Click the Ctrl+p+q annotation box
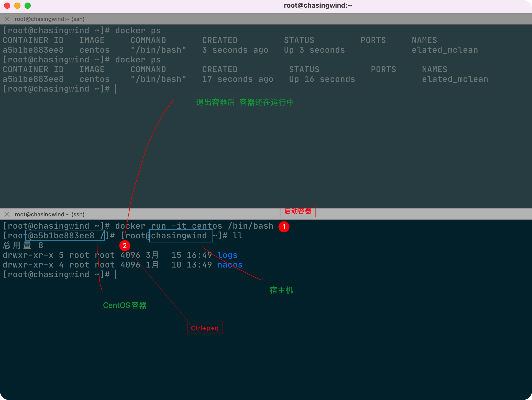 coord(205,328)
